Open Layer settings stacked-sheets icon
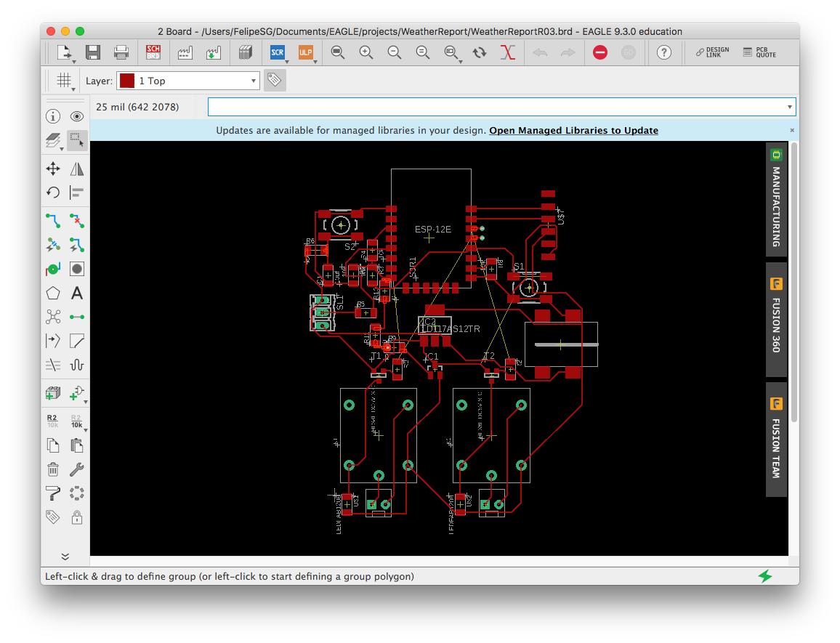 (x=53, y=140)
